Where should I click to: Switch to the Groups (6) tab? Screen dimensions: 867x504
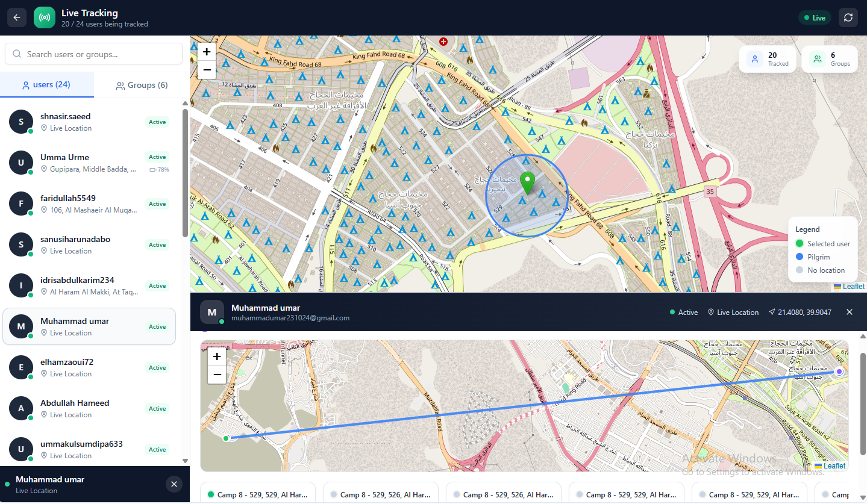coord(142,86)
